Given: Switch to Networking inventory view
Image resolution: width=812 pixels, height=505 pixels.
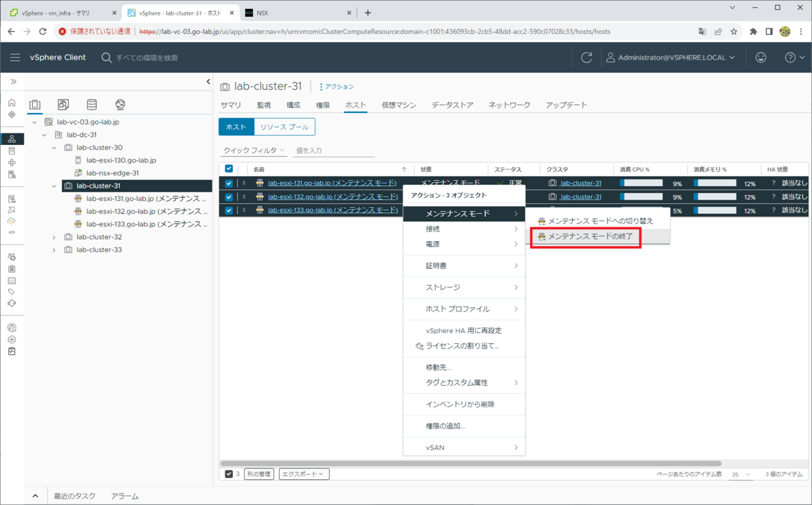Looking at the screenshot, I should click(120, 105).
